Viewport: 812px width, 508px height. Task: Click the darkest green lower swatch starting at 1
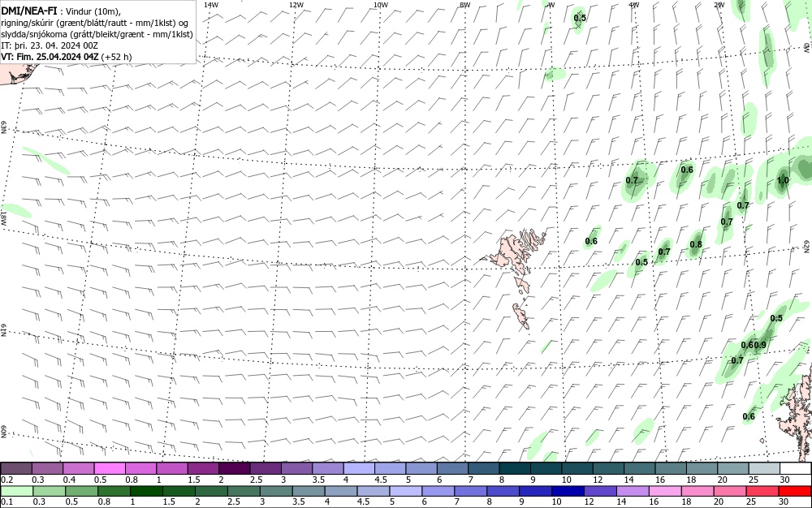coord(146,491)
